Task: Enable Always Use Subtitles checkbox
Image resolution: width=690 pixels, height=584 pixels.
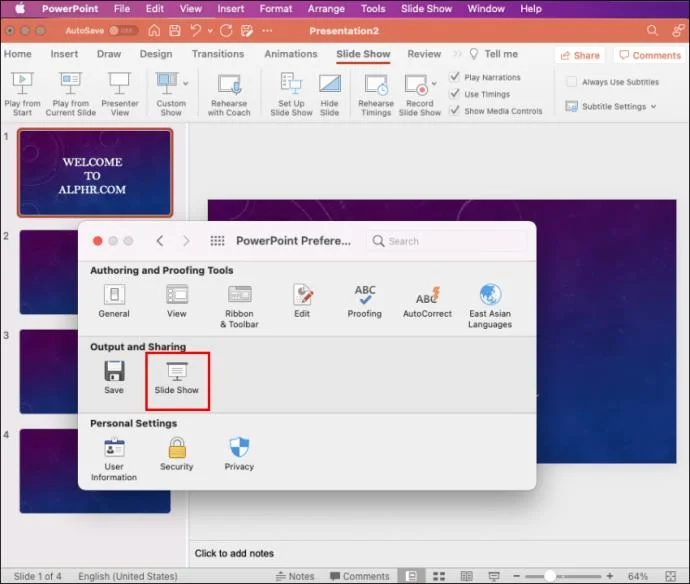Action: [x=572, y=81]
